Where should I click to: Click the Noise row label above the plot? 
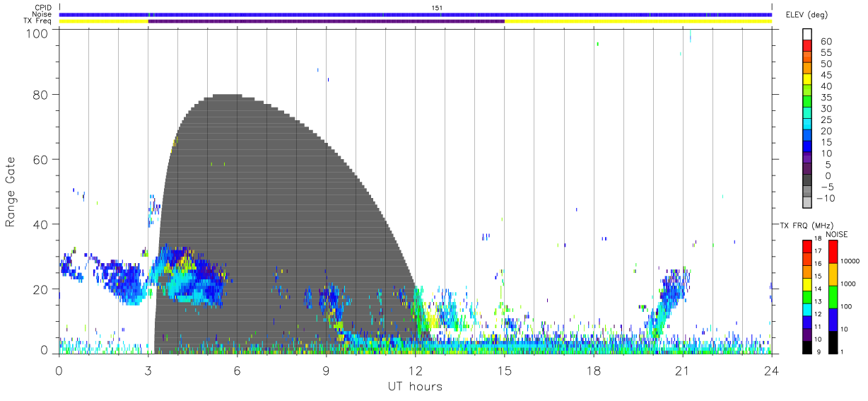coord(42,14)
